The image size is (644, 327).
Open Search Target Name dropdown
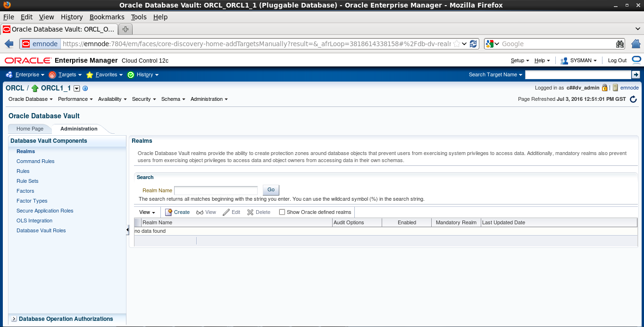(495, 74)
